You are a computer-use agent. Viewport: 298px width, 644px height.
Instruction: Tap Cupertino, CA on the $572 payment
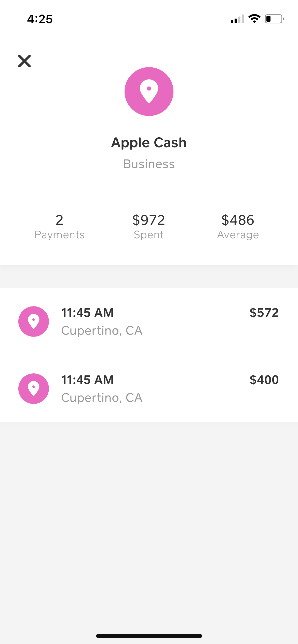click(102, 331)
